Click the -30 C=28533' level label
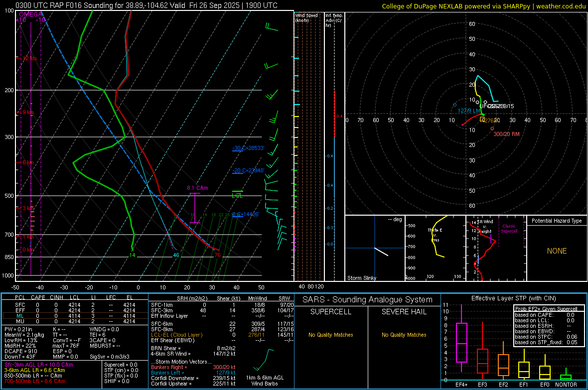The image size is (588, 390). (248, 148)
